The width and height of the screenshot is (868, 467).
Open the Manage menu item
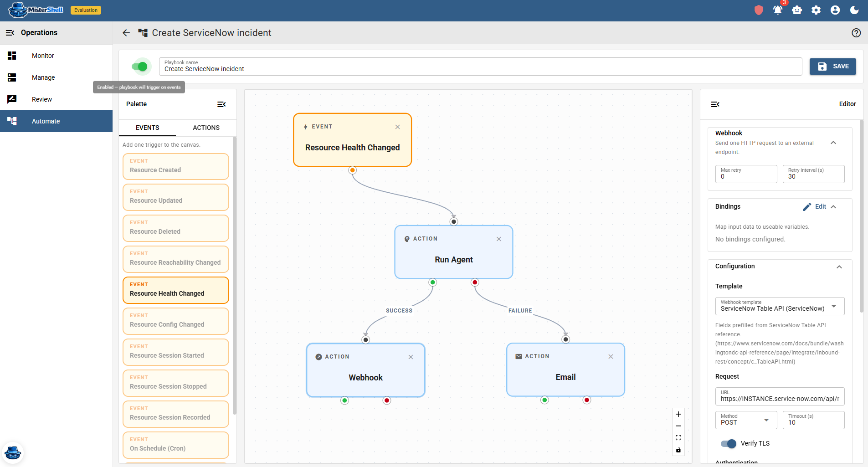coord(56,77)
